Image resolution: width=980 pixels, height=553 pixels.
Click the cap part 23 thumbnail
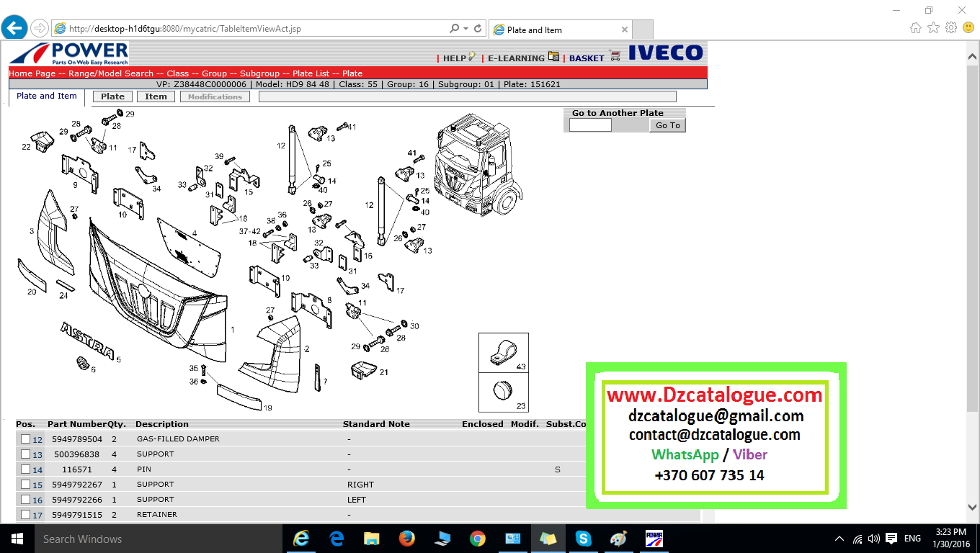pyautogui.click(x=504, y=393)
